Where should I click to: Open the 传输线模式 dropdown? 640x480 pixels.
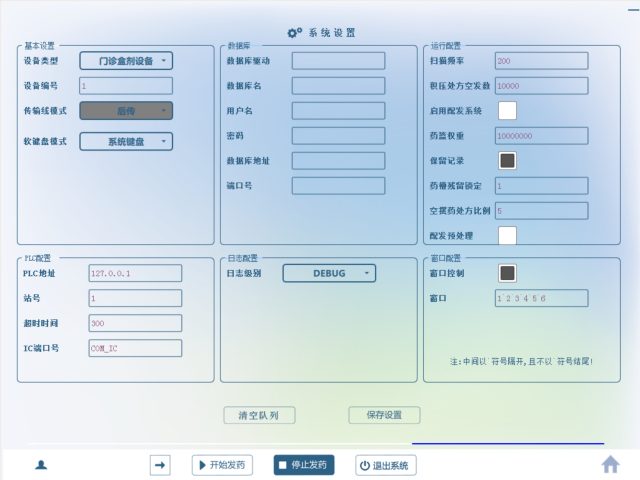126,111
